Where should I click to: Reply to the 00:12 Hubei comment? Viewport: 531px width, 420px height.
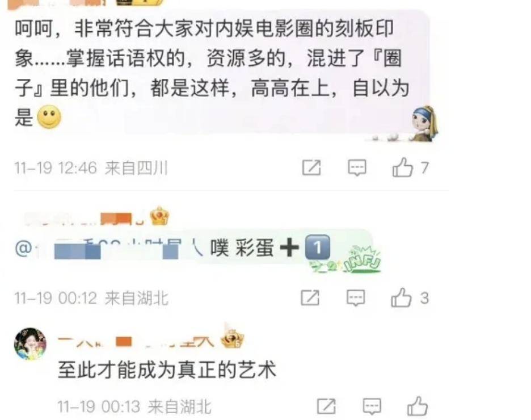coord(356,298)
